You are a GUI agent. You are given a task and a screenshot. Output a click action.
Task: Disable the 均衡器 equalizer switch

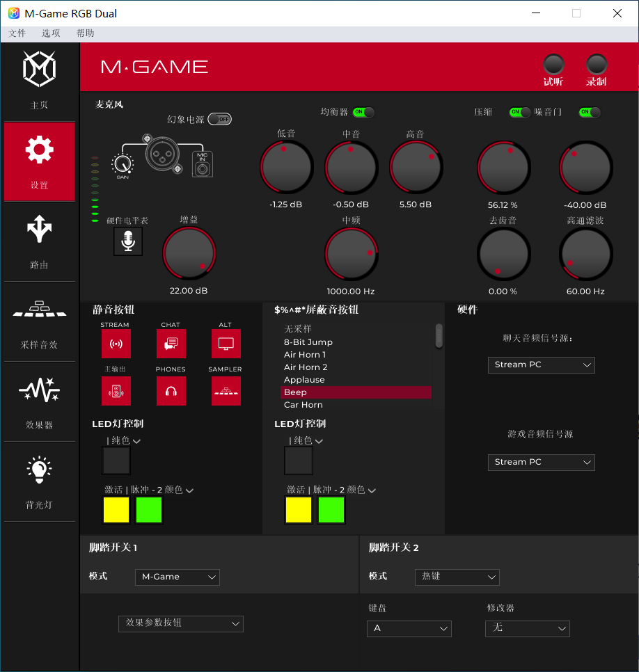pyautogui.click(x=363, y=112)
